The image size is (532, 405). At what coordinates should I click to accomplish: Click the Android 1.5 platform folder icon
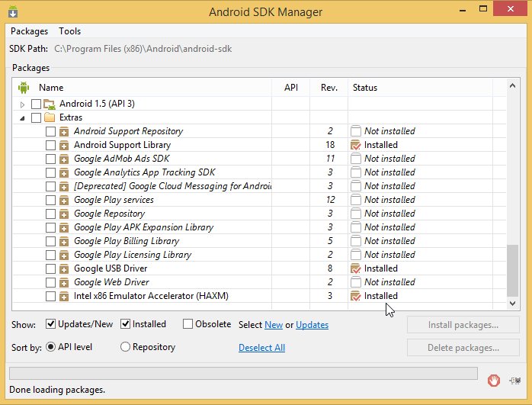pos(50,104)
